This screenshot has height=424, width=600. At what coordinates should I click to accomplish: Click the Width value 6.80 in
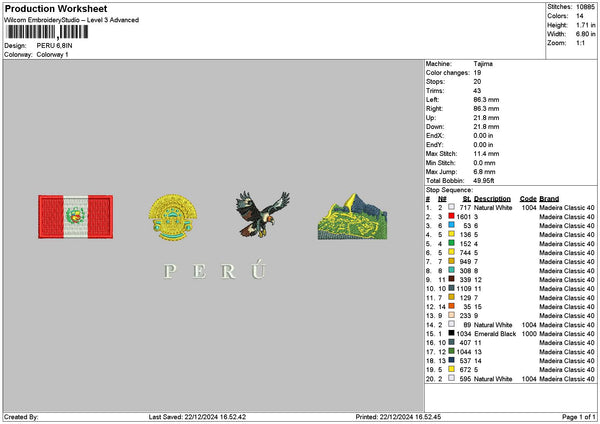[585, 34]
